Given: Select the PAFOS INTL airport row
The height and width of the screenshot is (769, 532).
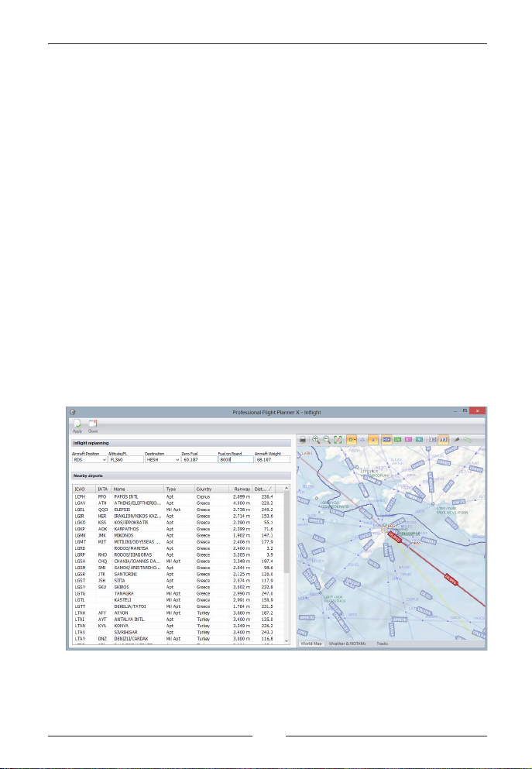Looking at the screenshot, I should (x=178, y=497).
